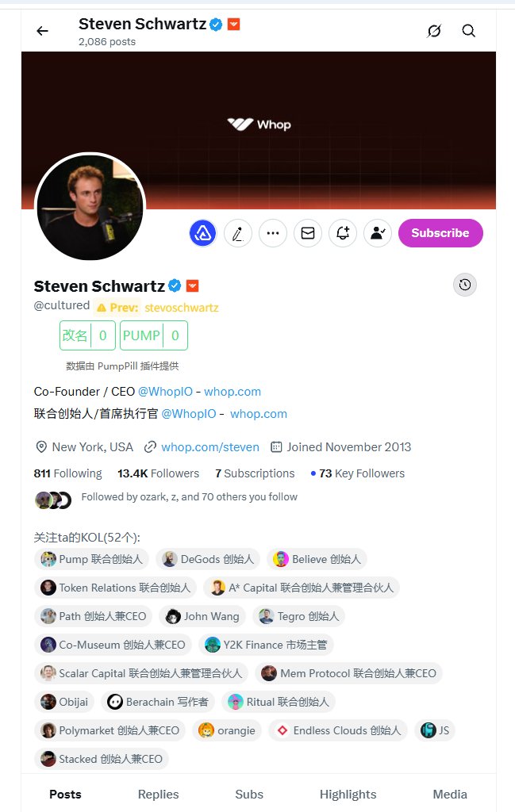View the 811 Following list

[68, 473]
